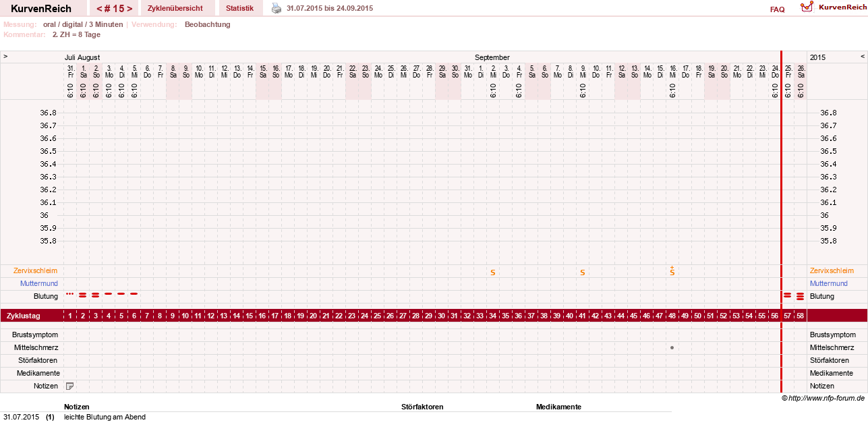
Task: Click the 31. Fr date column header
Action: point(70,71)
